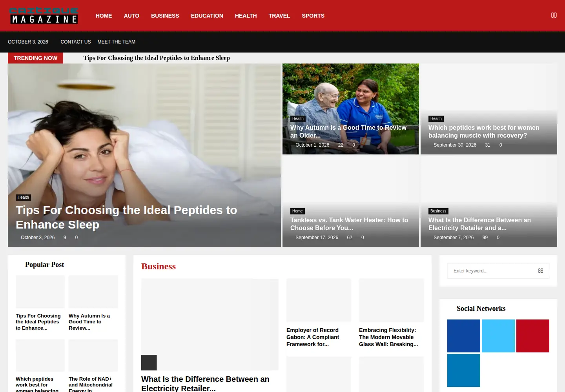Viewport: 565px width, 392px height.
Task: Click the Critique Magazine logo
Action: [x=44, y=16]
